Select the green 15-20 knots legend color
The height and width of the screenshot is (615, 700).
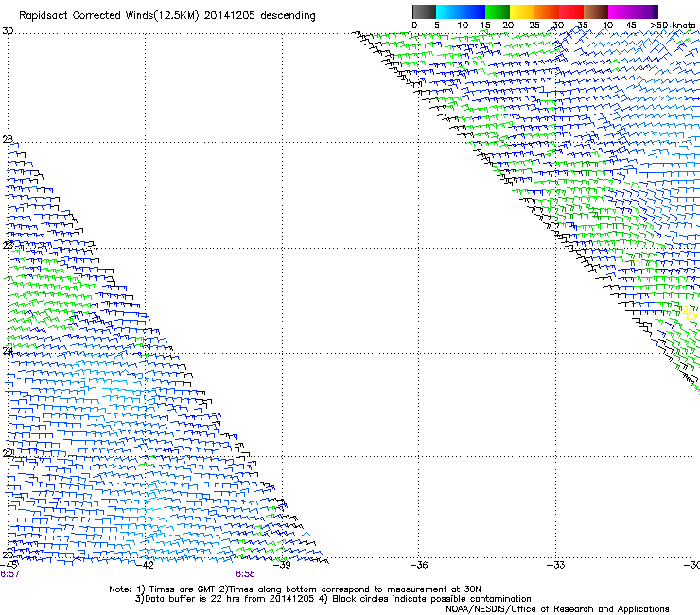coord(498,11)
